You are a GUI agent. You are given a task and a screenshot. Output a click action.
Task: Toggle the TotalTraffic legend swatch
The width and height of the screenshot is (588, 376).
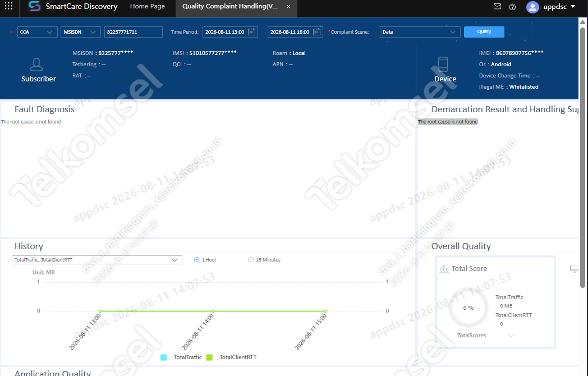163,357
